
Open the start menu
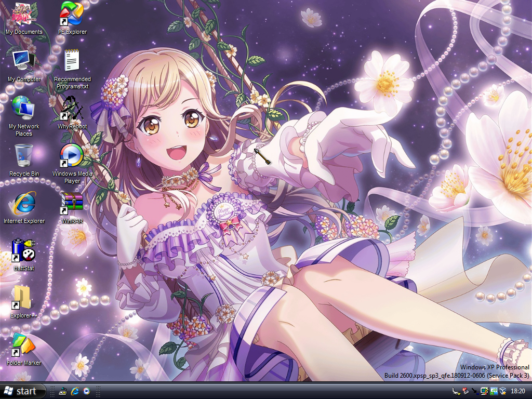click(23, 391)
